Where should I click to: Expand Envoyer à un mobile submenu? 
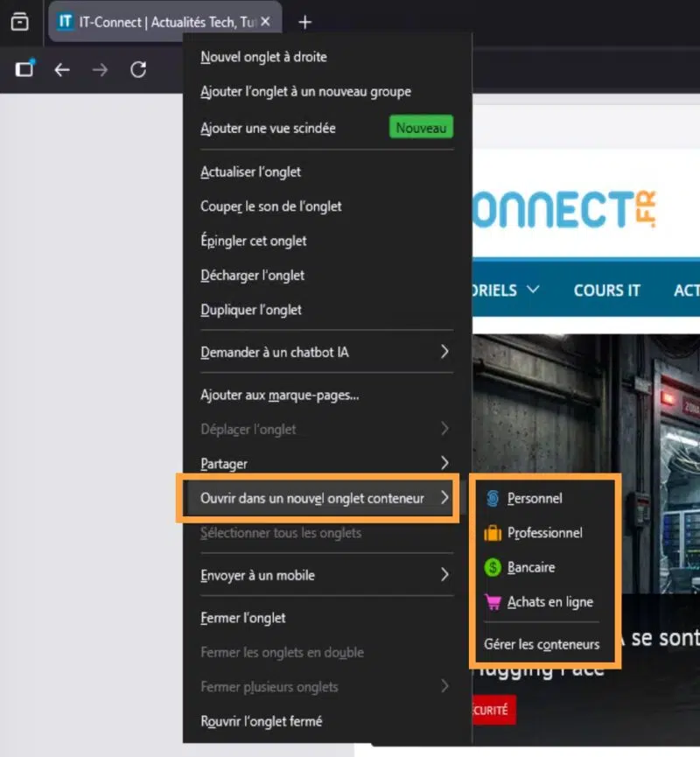click(x=326, y=575)
